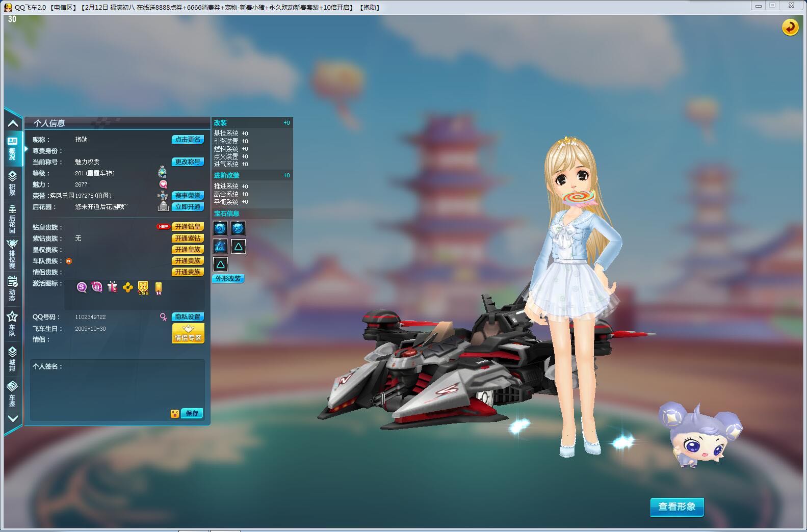Click the 推进系统 +0 row
This screenshot has height=532, width=807.
(231, 187)
